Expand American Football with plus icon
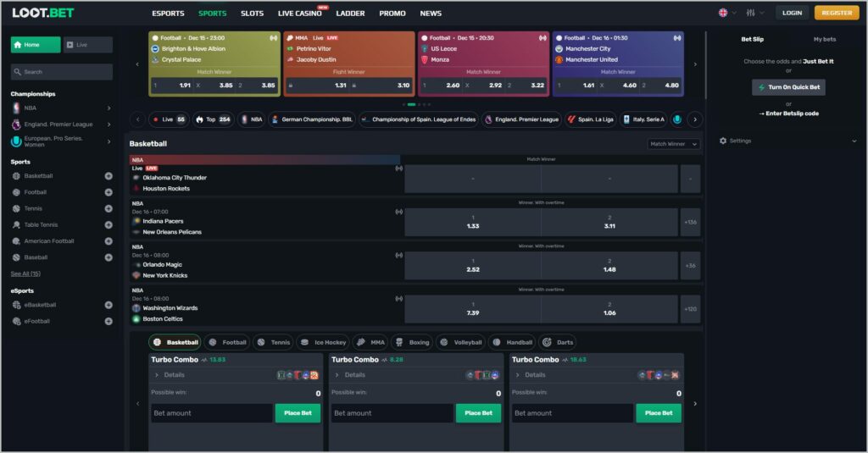The height and width of the screenshot is (453, 868). click(x=108, y=241)
